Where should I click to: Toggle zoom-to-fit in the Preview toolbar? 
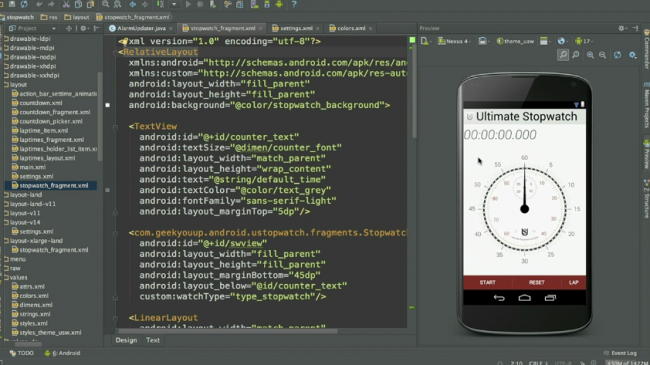click(x=563, y=55)
